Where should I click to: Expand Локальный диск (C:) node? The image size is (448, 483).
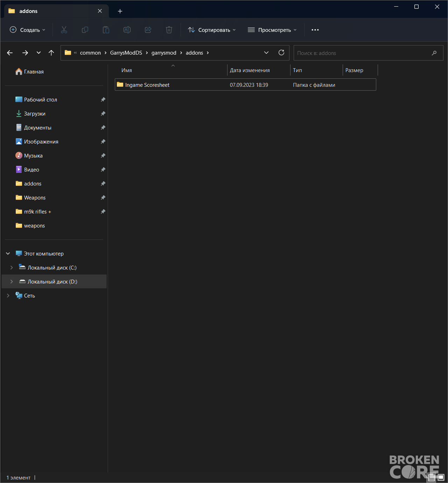click(12, 267)
